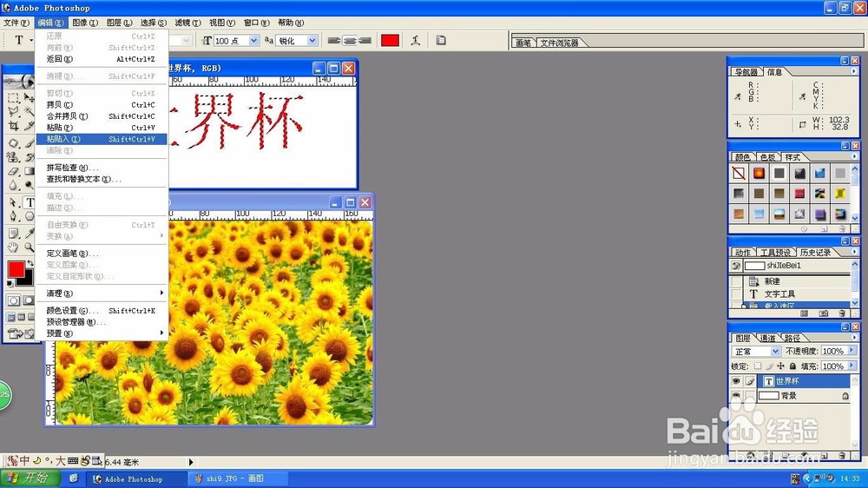This screenshot has width=868, height=488.
Task: Switch to Standard editing mode
Action: tap(13, 300)
